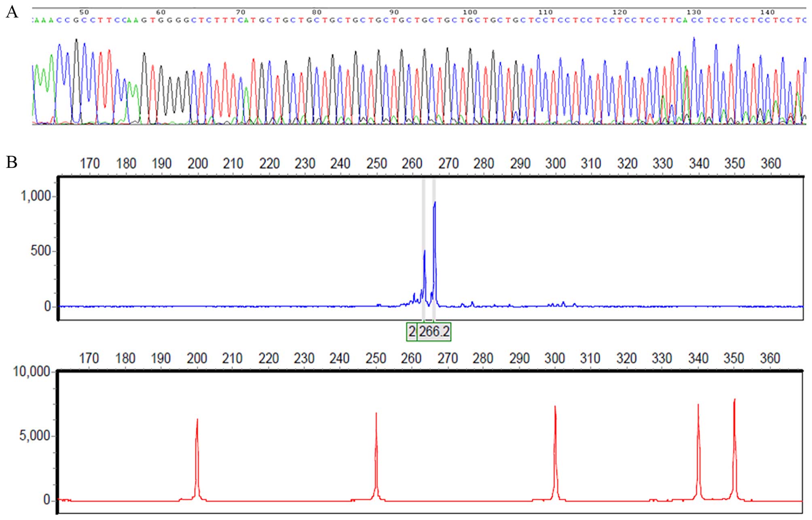Screen dimensions: 812x520
Task: Click the 10,000 y-axis label in red panel
Action: (x=32, y=371)
